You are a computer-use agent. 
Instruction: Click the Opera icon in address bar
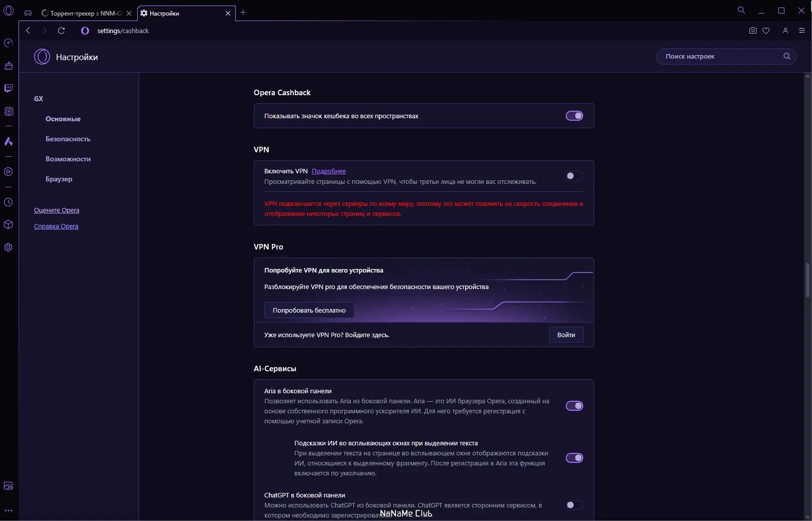tap(85, 31)
